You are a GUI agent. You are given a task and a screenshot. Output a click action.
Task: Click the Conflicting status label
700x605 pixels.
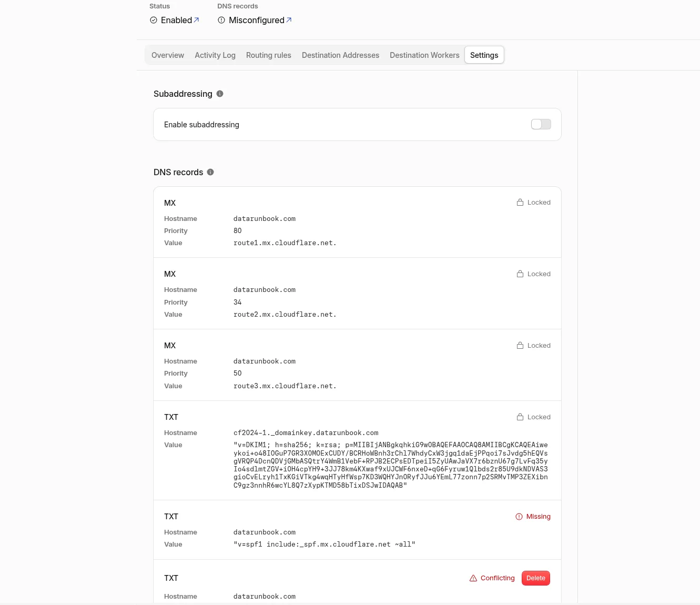click(x=498, y=578)
